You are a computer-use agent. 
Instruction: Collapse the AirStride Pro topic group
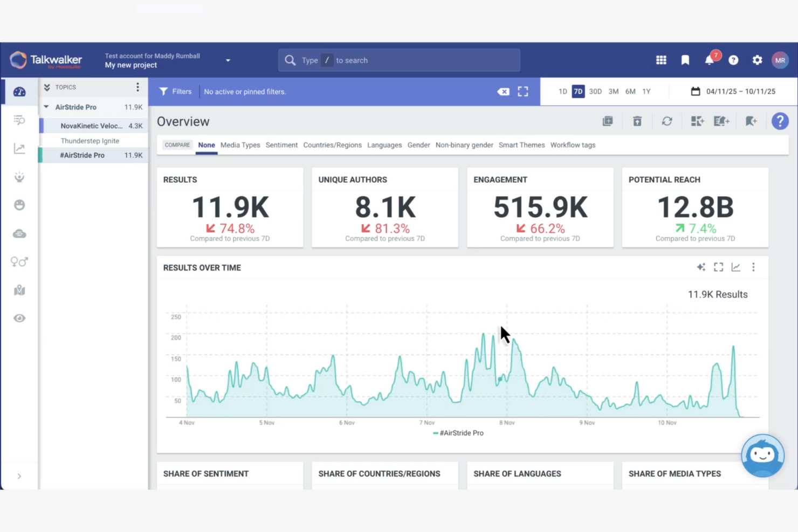(46, 107)
